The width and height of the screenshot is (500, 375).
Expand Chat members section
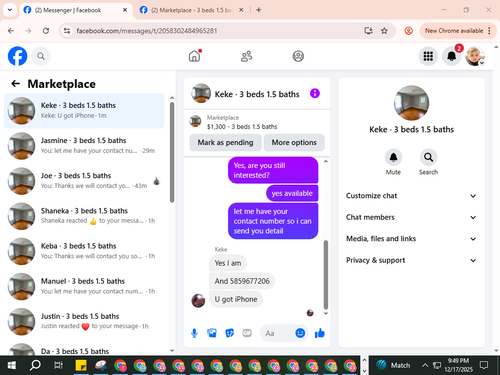click(411, 217)
